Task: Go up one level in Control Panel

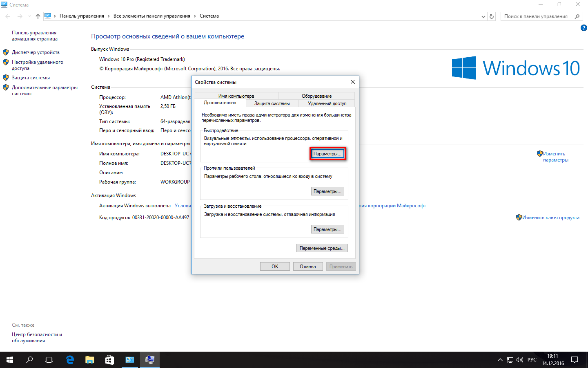Action: coord(38,16)
